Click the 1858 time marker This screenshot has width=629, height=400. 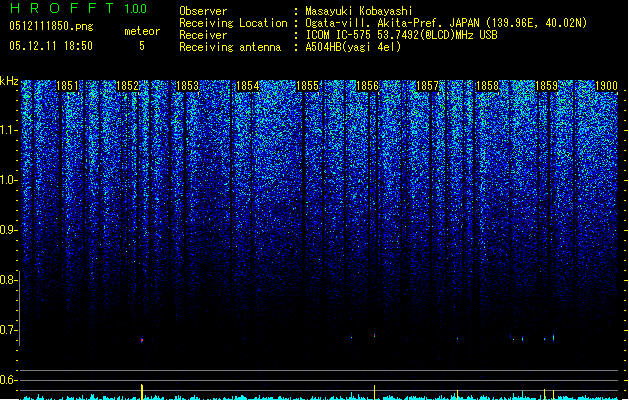(x=487, y=86)
